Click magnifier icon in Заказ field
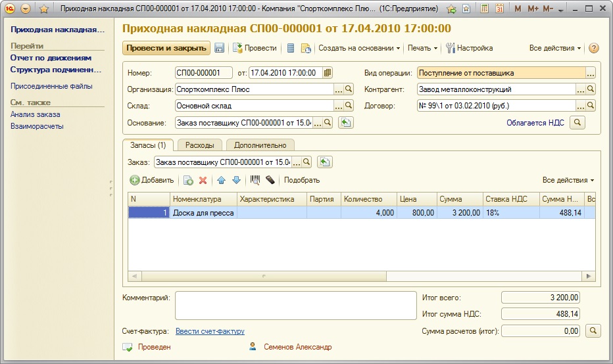Image resolution: width=613 pixels, height=364 pixels. [x=306, y=162]
